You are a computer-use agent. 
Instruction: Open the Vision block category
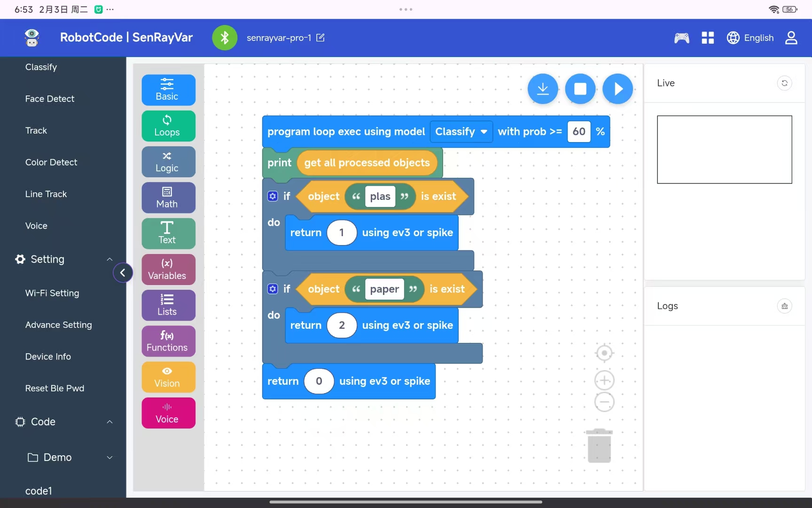(x=168, y=377)
